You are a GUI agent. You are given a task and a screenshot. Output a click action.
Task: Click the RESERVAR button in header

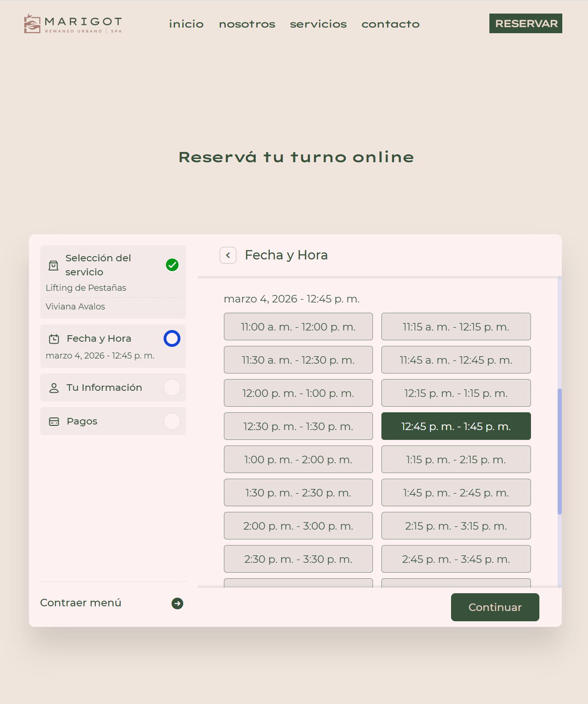click(525, 23)
